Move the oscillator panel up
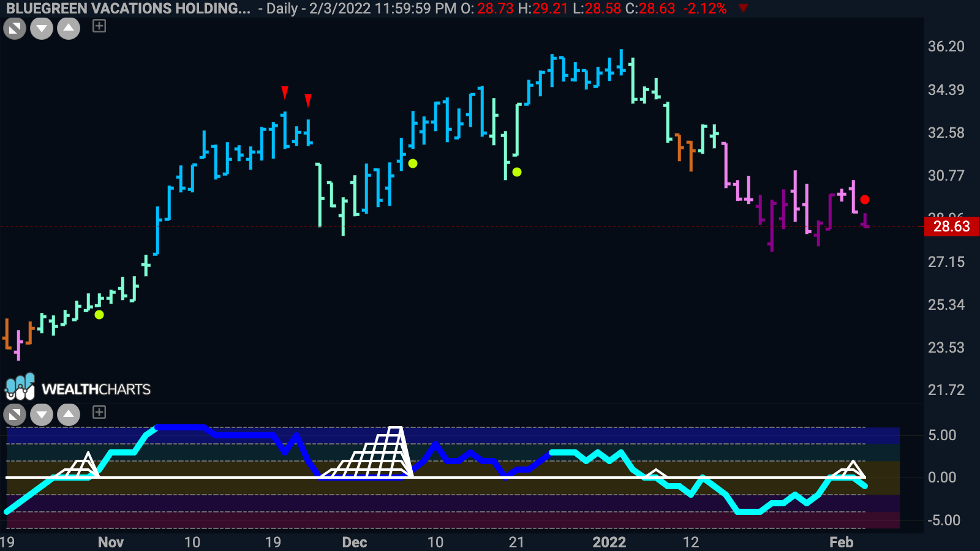Viewport: 980px width, 551px height. click(x=69, y=415)
